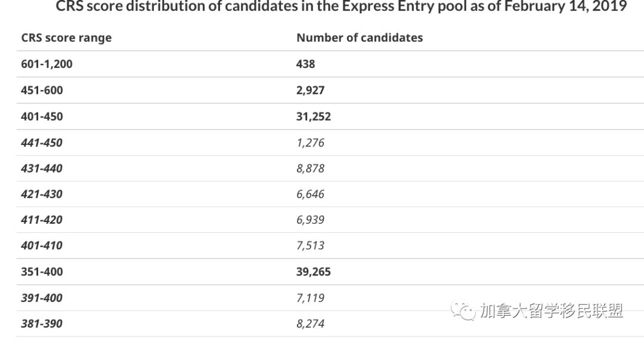644x339 pixels.
Task: Click the 39,265 candidates value
Action: point(314,272)
